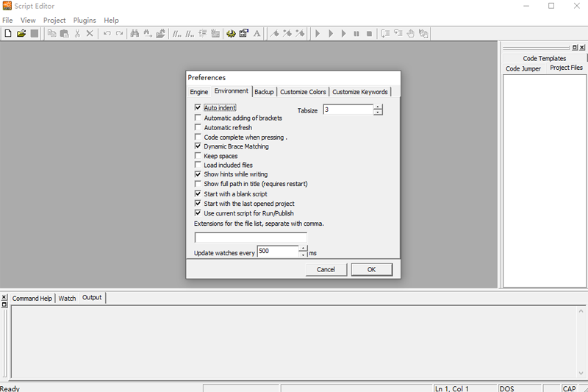Click the Find binoculars icon
Viewport: 588px width, 392px height.
tap(135, 33)
